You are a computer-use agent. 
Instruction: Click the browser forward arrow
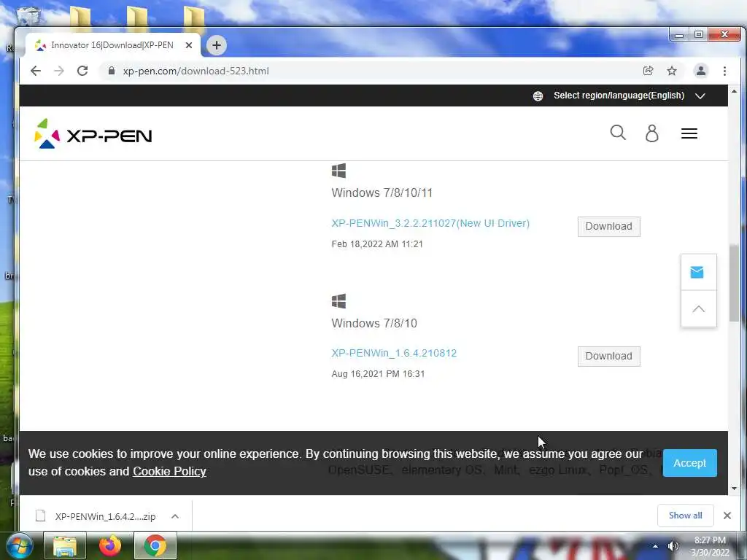tap(59, 71)
